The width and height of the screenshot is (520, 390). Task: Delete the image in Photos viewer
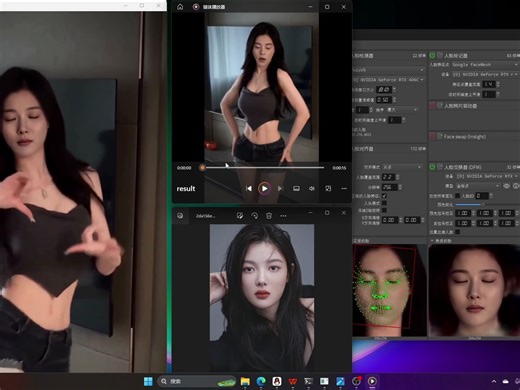pyautogui.click(x=269, y=216)
